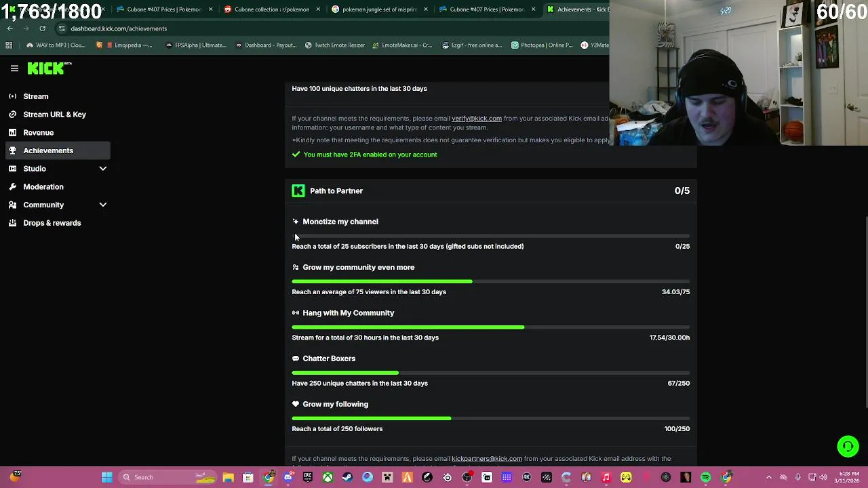Click the 0/25 subscribers value
Image resolution: width=868 pixels, height=488 pixels.
click(x=682, y=247)
